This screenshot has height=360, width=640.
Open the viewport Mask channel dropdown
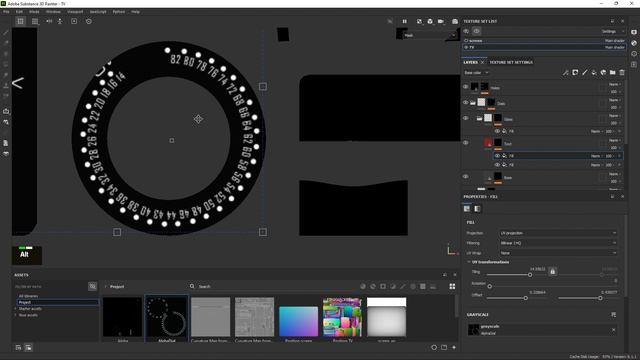(x=430, y=36)
